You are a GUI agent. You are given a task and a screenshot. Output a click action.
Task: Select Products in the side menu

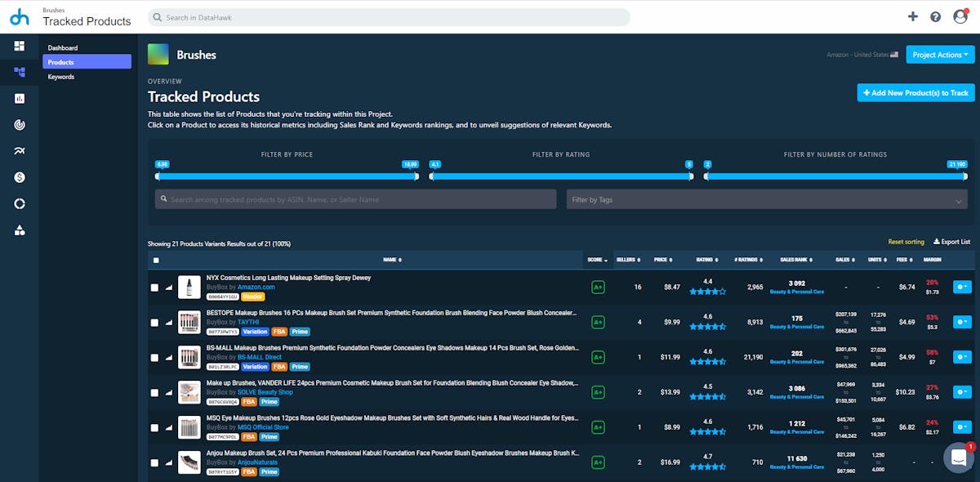(x=87, y=62)
